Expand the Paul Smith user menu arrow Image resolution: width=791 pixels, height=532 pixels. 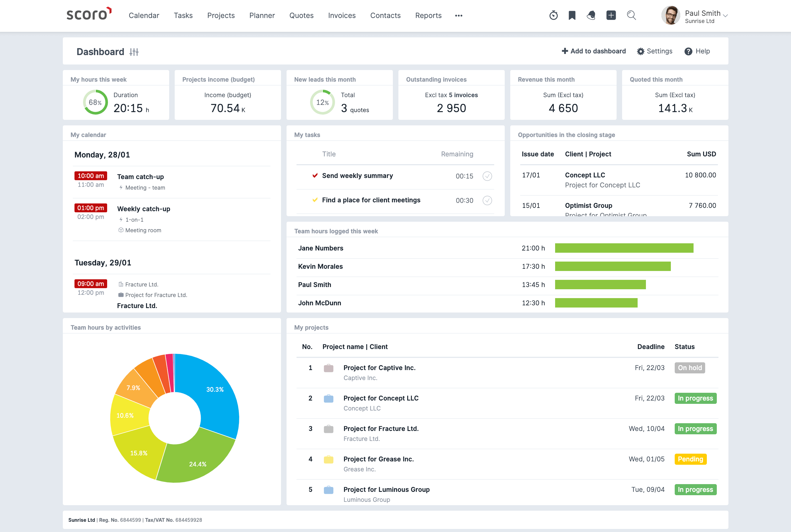pos(725,16)
